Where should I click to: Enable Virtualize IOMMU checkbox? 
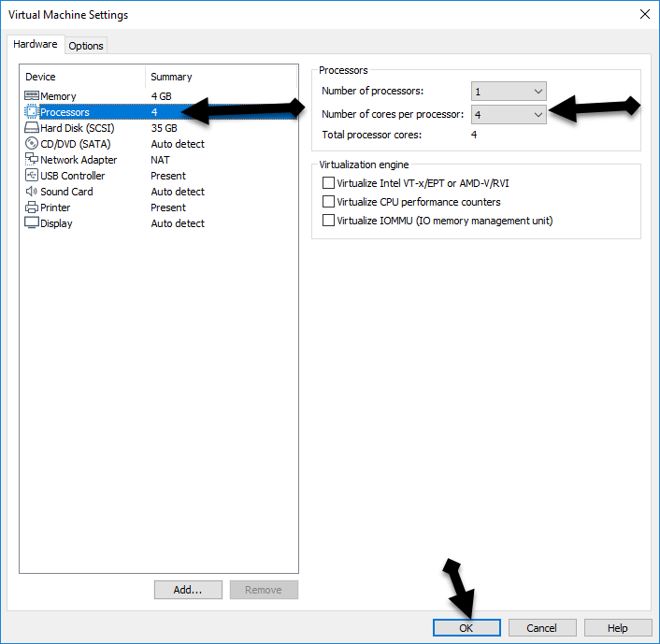click(328, 221)
